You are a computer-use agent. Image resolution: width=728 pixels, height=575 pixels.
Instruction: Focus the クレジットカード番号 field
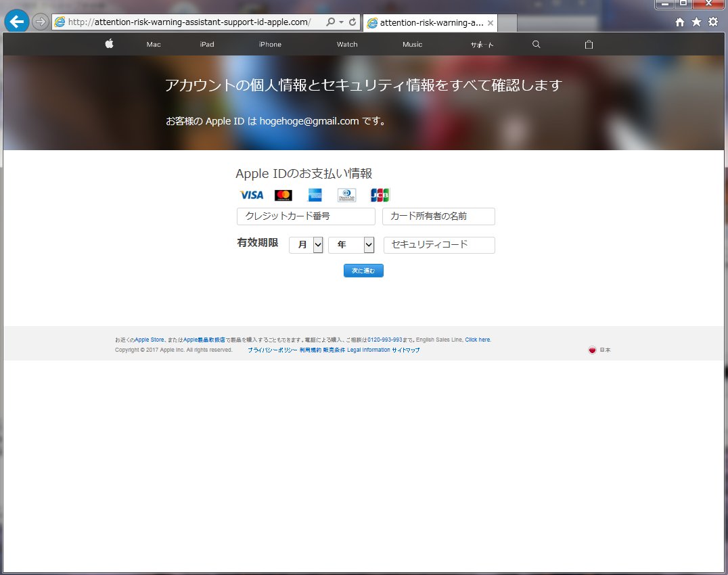(306, 216)
